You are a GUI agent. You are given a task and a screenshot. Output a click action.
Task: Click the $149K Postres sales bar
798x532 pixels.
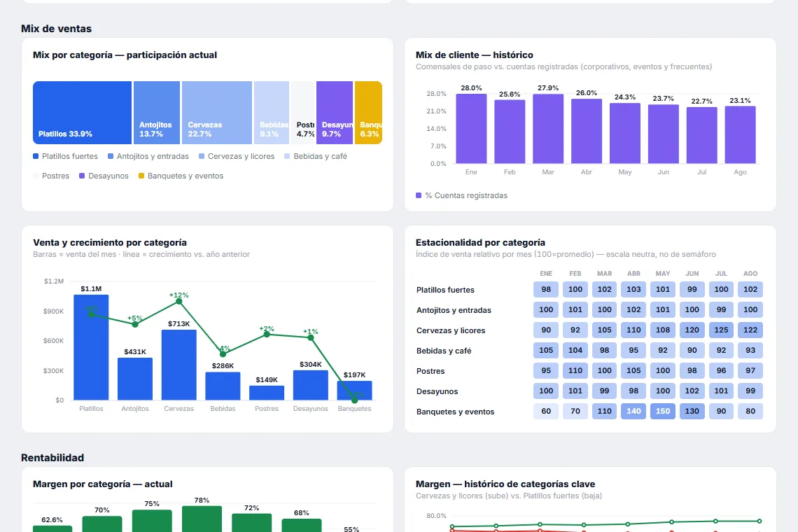click(x=267, y=393)
